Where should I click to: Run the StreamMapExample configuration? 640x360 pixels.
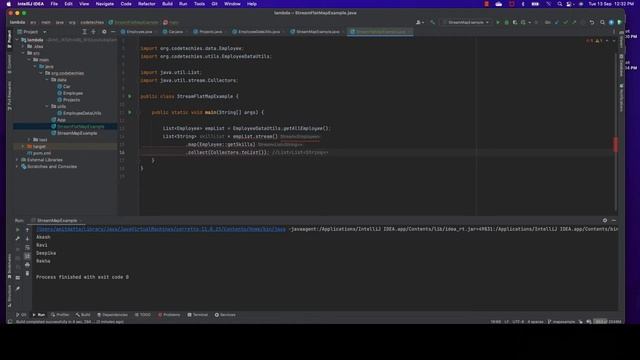pyautogui.click(x=498, y=22)
